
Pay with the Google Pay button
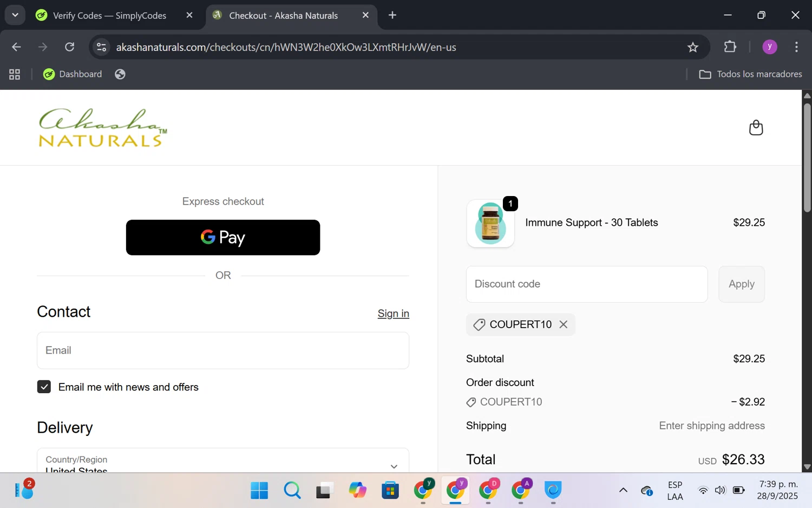pyautogui.click(x=223, y=237)
